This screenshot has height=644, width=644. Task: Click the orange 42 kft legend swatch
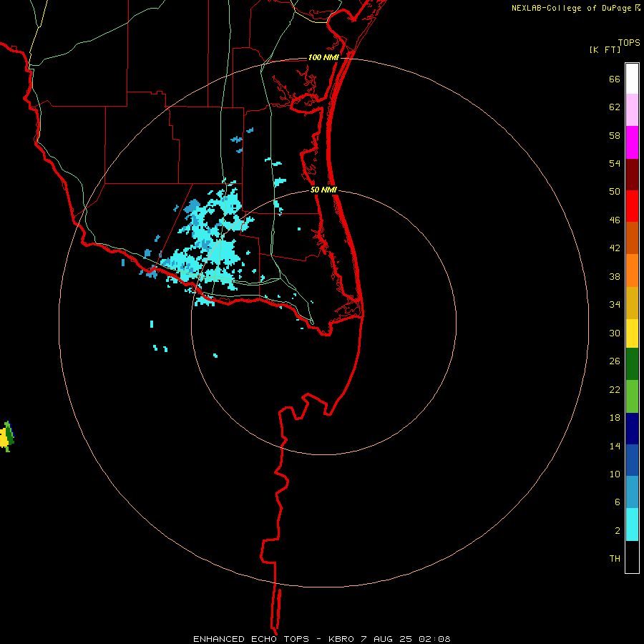[x=632, y=270]
